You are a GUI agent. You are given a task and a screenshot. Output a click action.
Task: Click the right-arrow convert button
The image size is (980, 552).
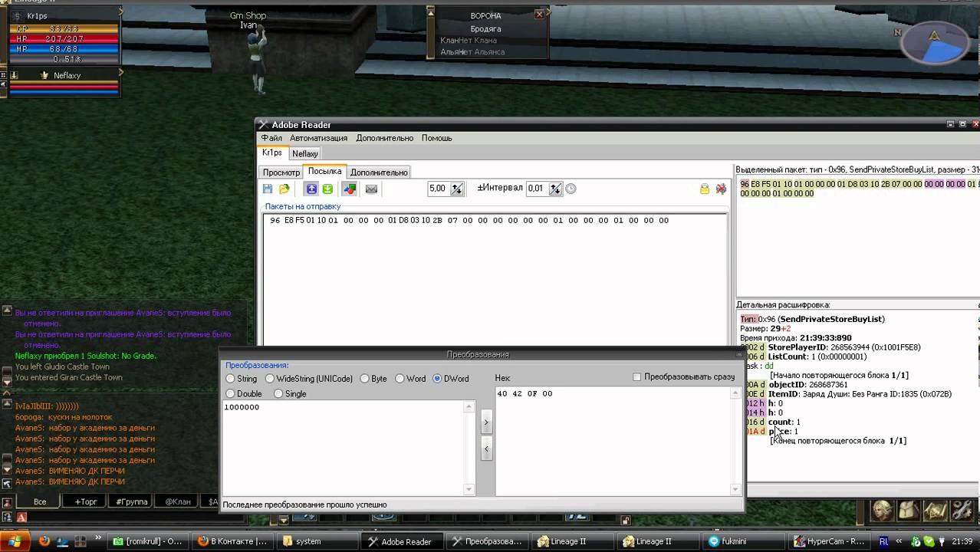[485, 422]
